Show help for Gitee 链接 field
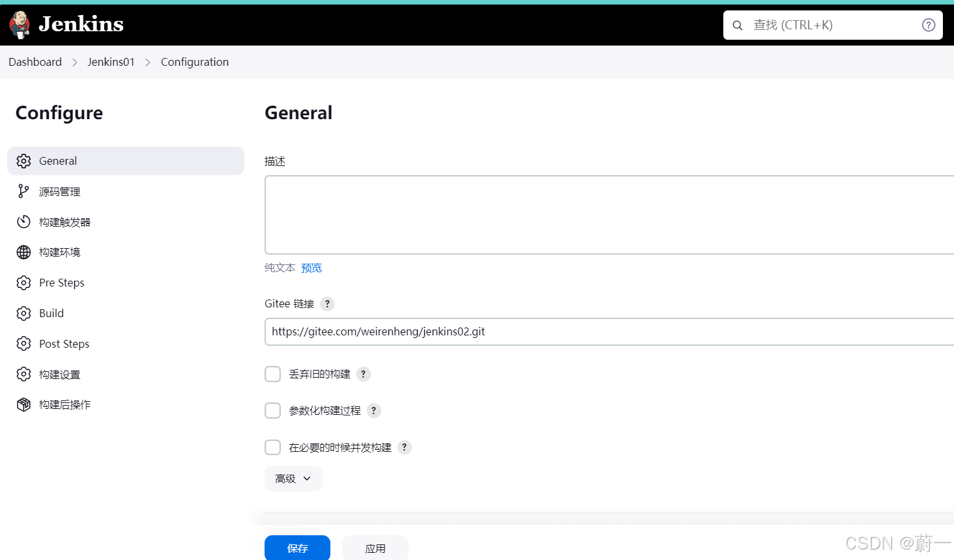Viewport: 954px width, 560px height. (x=327, y=304)
